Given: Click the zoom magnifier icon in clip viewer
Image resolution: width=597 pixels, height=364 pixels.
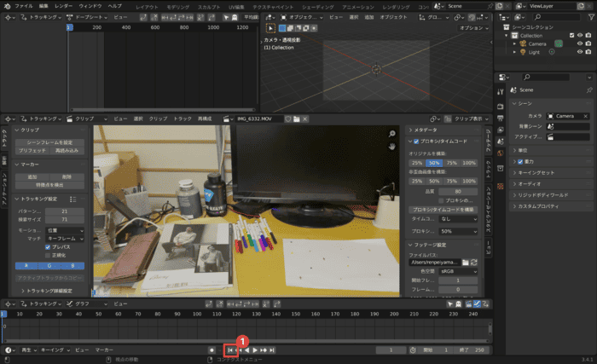Looking at the screenshot, I should (392, 134).
